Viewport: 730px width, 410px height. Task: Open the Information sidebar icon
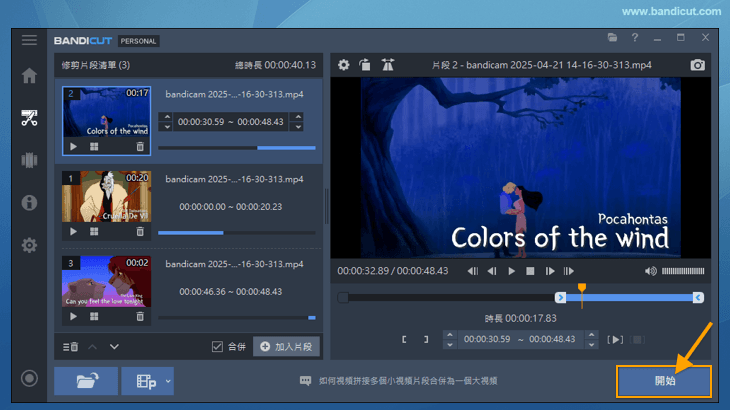(29, 202)
